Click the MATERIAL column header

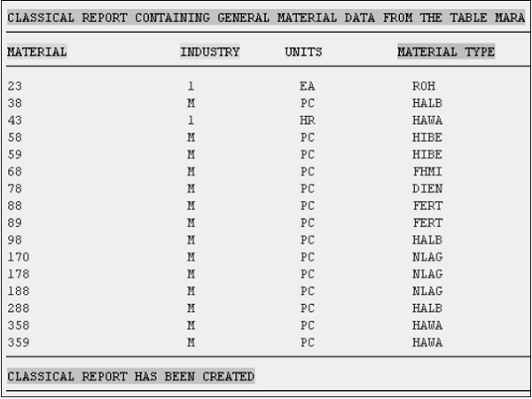pos(37,52)
